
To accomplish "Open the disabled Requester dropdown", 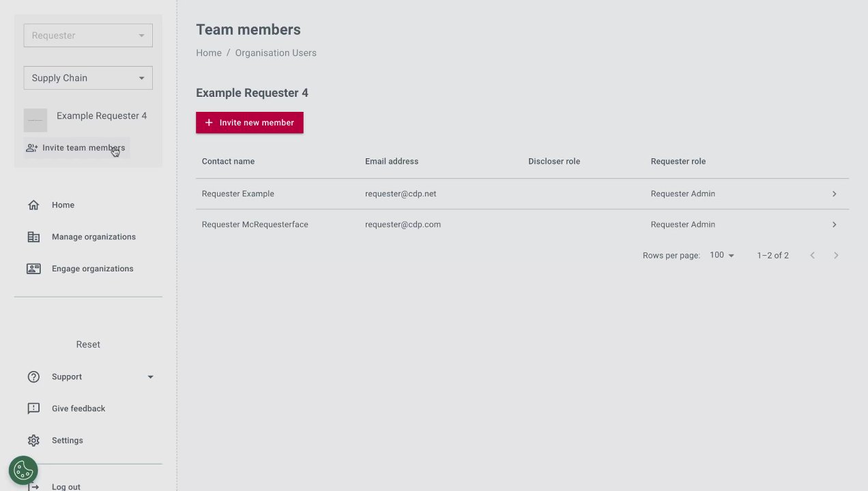I will click(x=88, y=35).
